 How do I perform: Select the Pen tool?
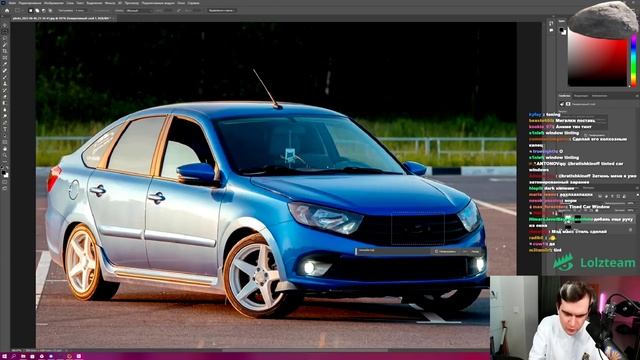tap(5, 123)
